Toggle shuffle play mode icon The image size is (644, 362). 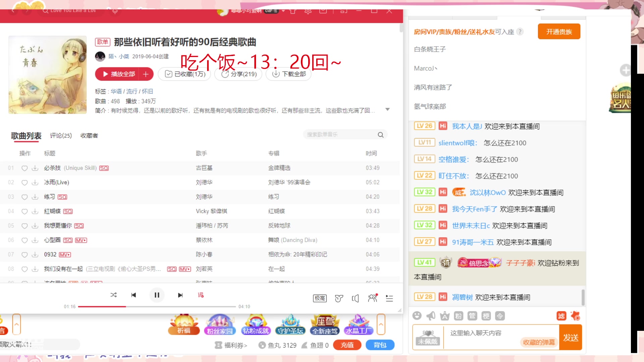click(x=113, y=295)
